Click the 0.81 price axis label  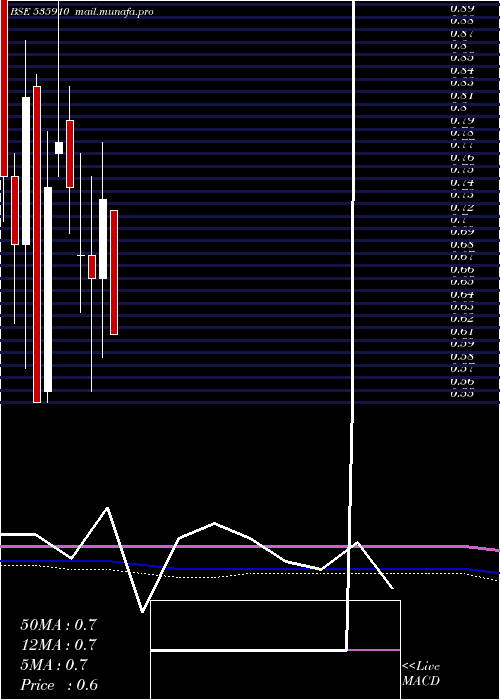pyautogui.click(x=462, y=96)
